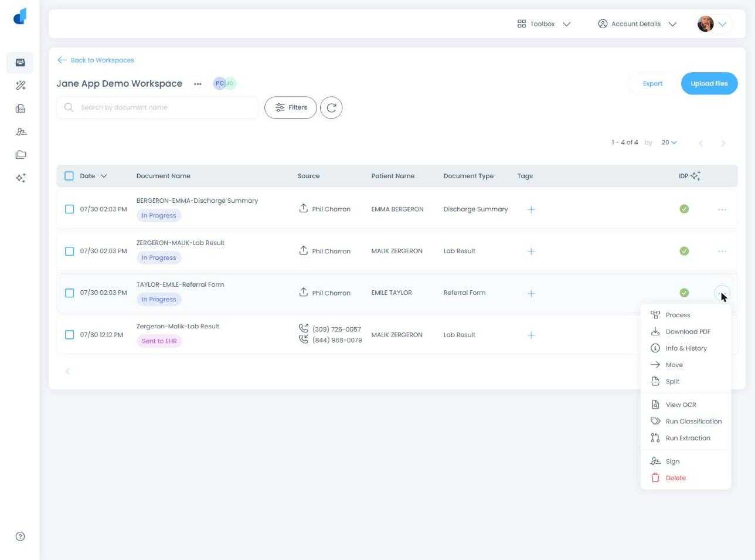Viewport: 755px width, 560px height.
Task: Open the Filters button
Action: [291, 107]
